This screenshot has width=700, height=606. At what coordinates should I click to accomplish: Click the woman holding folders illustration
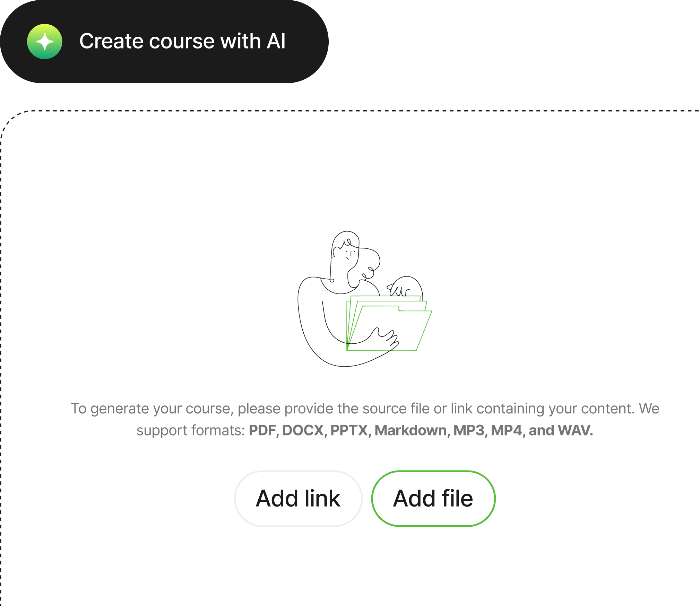365,299
